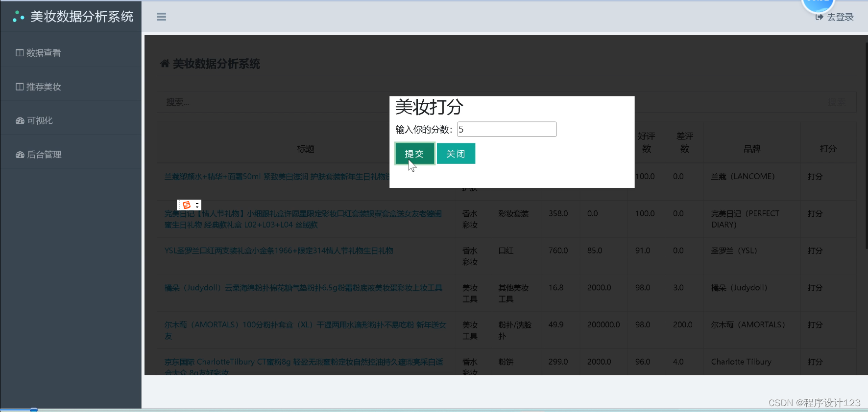
Task: Click the 兰蔻（LANCOME）brand cell
Action: coord(743,176)
